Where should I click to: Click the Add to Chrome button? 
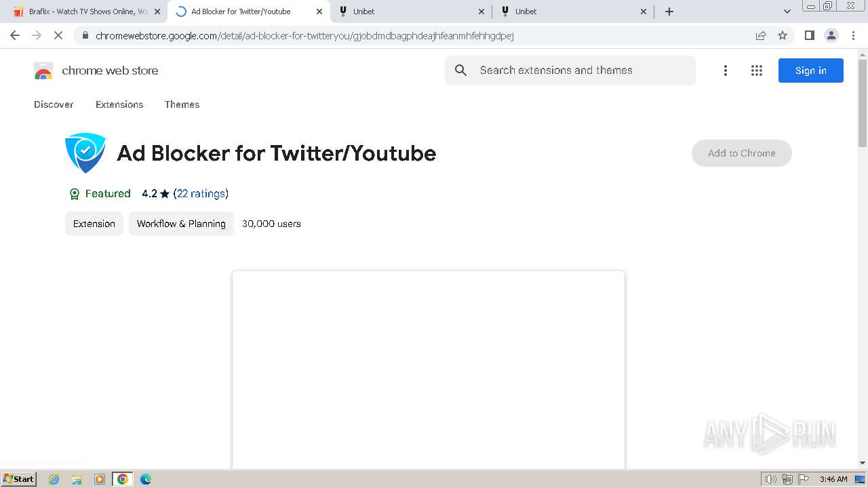tap(742, 153)
